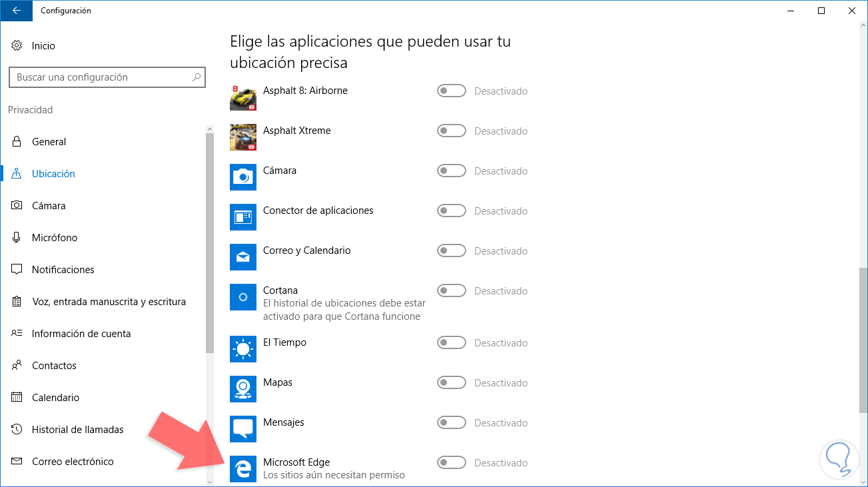Maximize the Configuración window
This screenshot has height=487, width=868.
[821, 11]
